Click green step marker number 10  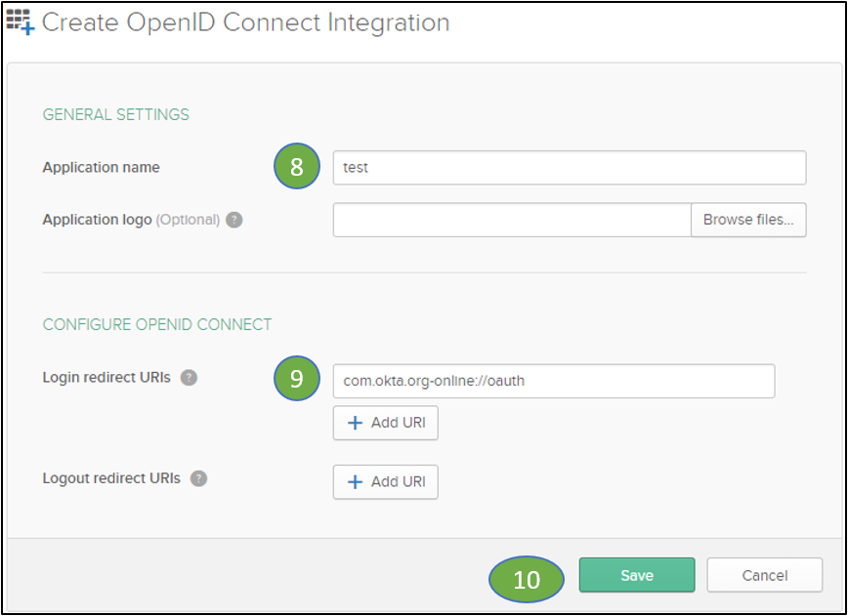pyautogui.click(x=527, y=579)
